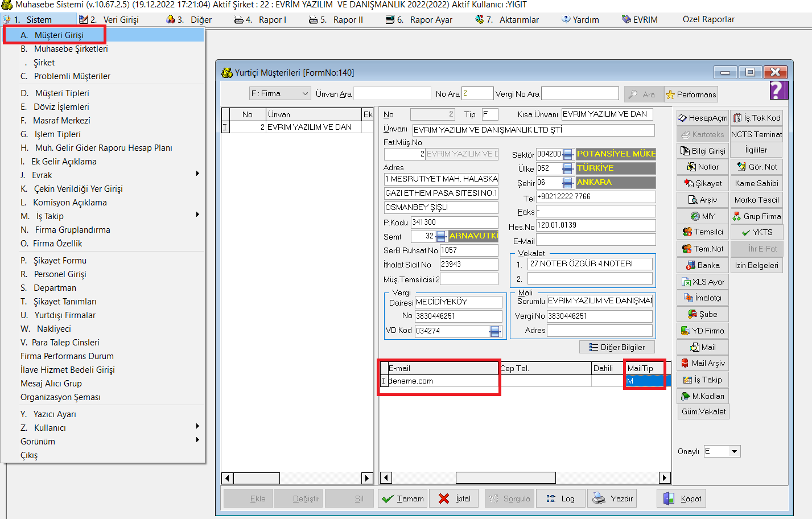Expand the Onaylı dropdown
Viewport: 812px width, 519px height.
point(735,451)
